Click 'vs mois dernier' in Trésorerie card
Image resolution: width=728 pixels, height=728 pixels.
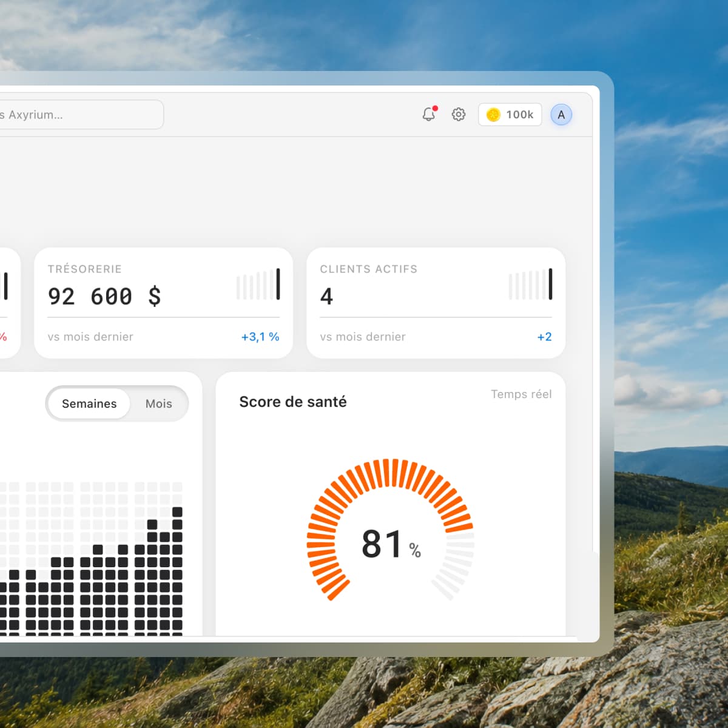coord(90,337)
